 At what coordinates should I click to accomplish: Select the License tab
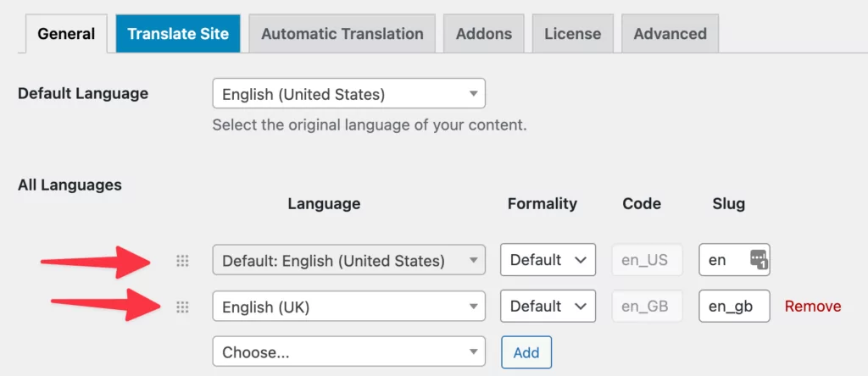[572, 34]
